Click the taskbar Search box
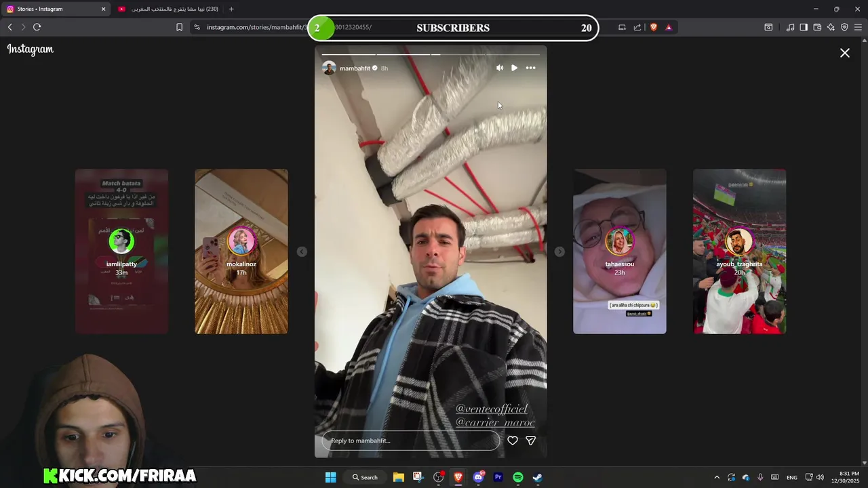The image size is (868, 488). point(365,477)
